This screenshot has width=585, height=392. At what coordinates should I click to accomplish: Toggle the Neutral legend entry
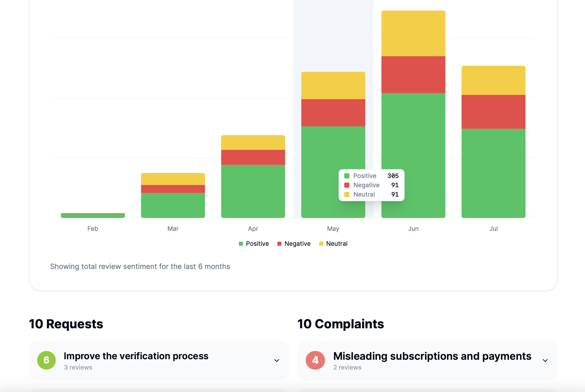click(336, 244)
